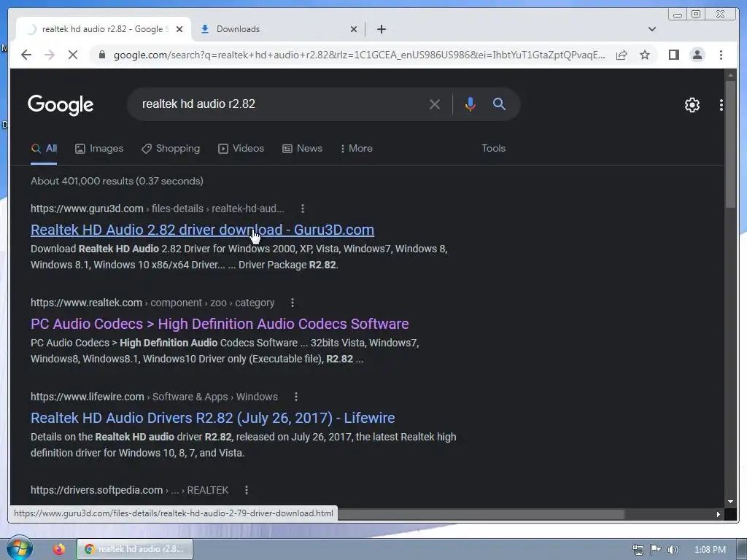Click the Google logo

[x=61, y=105]
